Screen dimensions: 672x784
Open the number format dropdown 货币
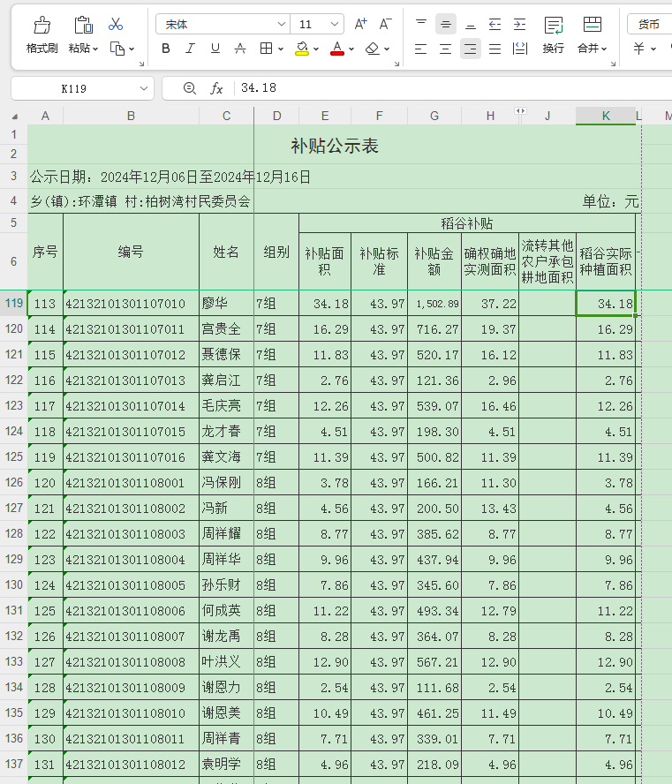point(650,24)
